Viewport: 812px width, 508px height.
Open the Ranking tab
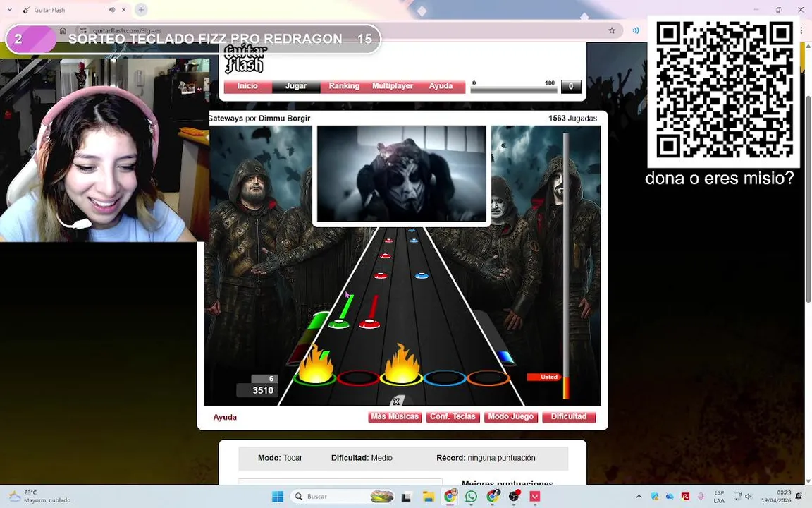point(344,87)
